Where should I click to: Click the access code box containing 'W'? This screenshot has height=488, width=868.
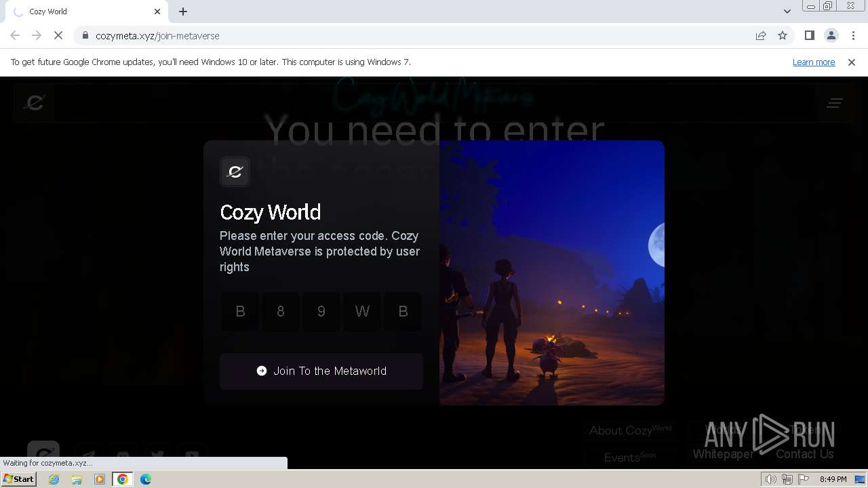362,311
